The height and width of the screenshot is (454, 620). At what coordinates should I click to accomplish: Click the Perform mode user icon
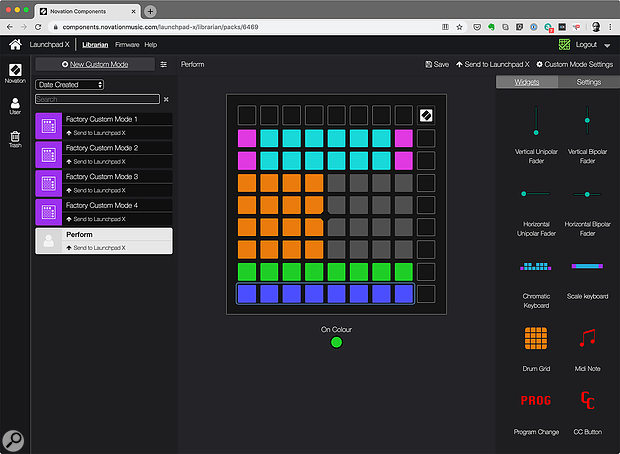[x=49, y=241]
